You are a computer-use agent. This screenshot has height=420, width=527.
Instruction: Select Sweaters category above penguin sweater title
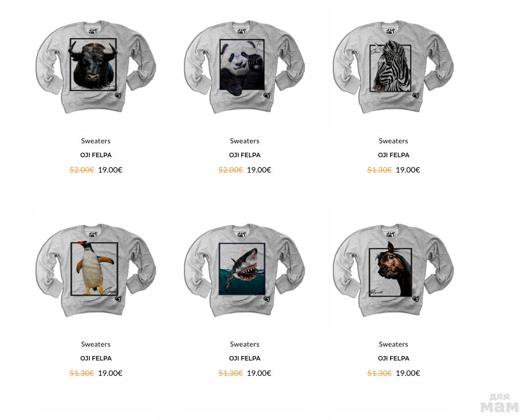pos(96,345)
